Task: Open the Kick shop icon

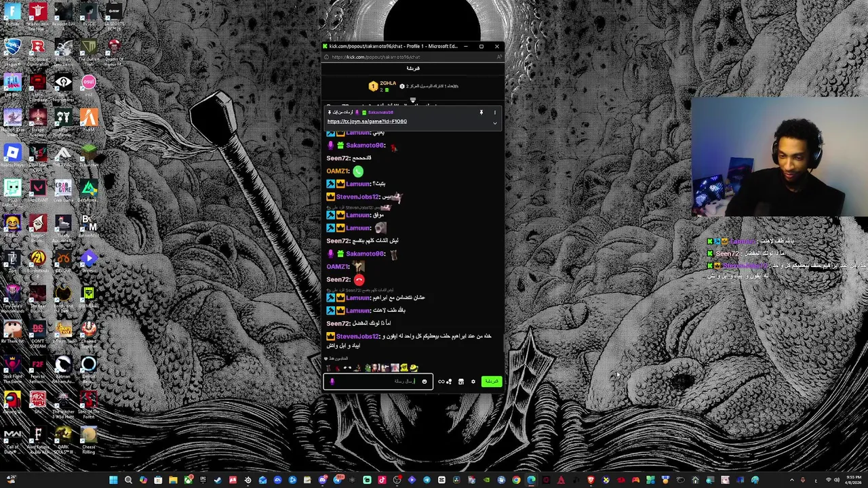Action: point(461,382)
